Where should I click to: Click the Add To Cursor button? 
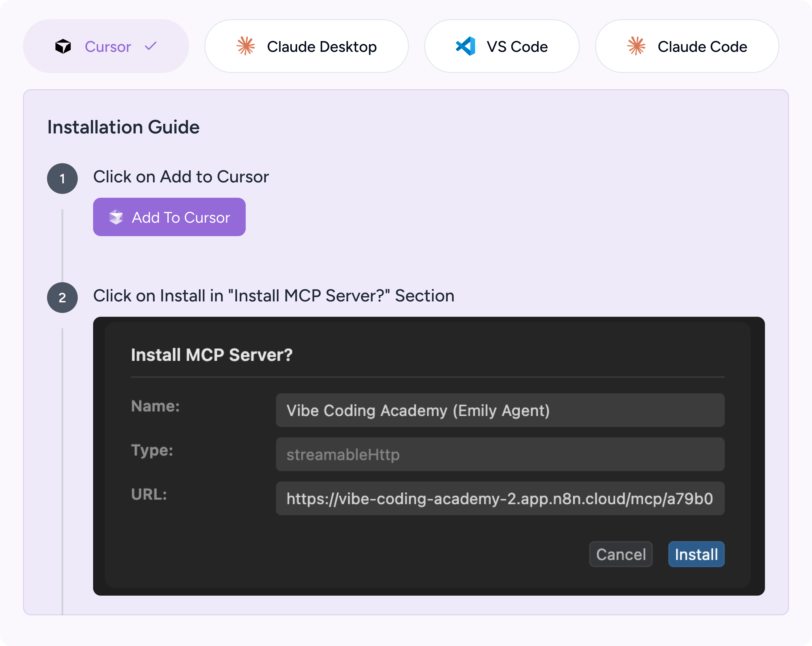pos(169,217)
